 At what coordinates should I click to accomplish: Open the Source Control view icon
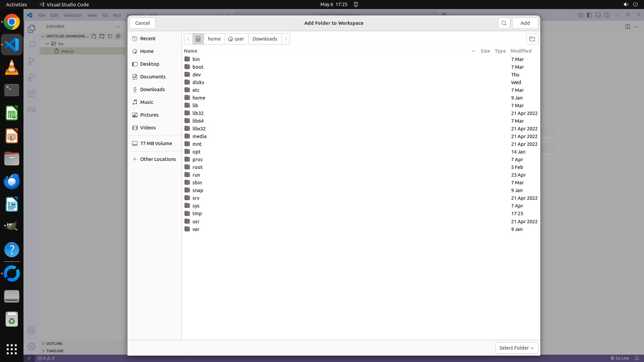32,61
